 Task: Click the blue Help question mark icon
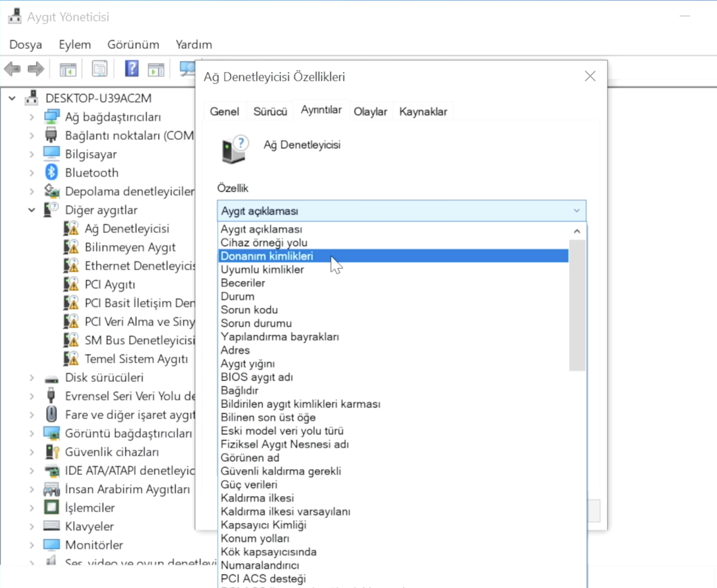click(x=131, y=69)
